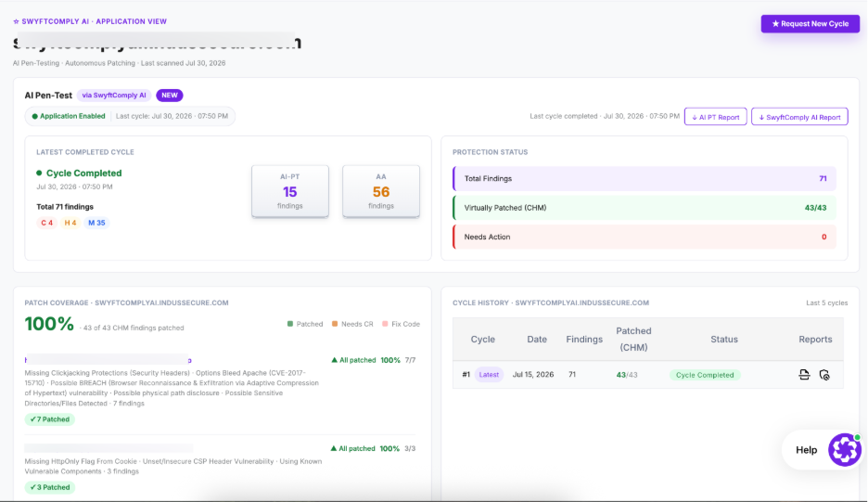Click the via SwyftComply AI tag
Viewport: 868px width, 502px height.
point(114,96)
